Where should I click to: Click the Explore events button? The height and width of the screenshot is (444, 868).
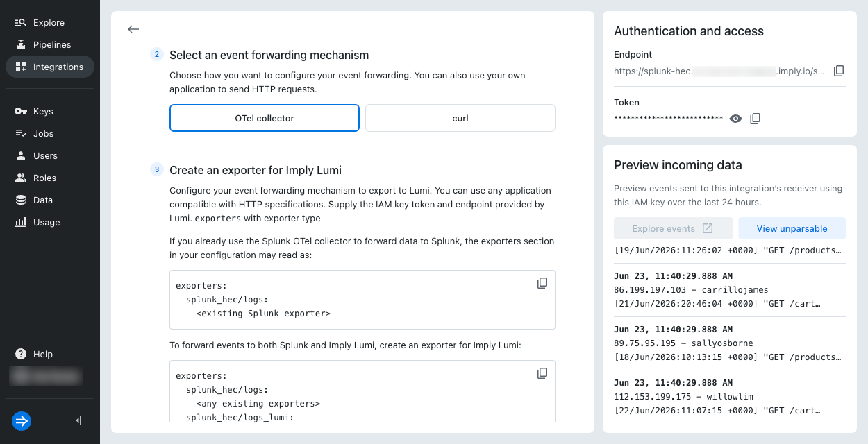(x=673, y=228)
